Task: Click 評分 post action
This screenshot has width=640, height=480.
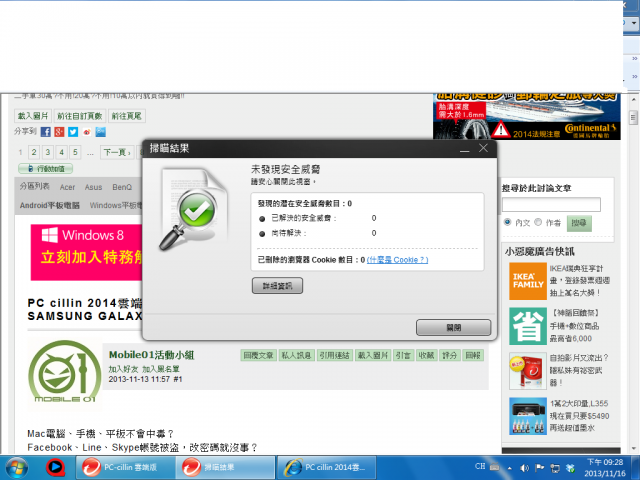Action: coord(450,356)
